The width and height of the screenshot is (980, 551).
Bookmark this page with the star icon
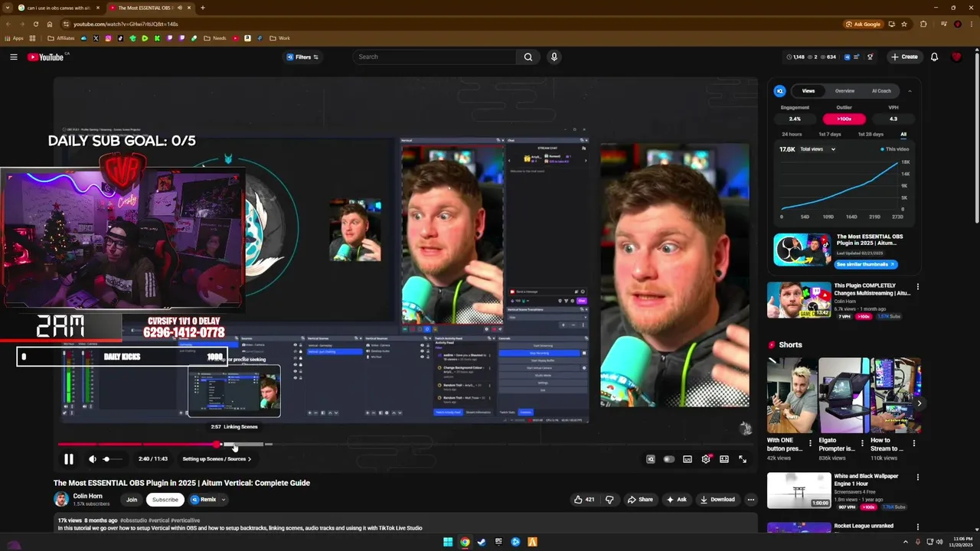pyautogui.click(x=904, y=24)
